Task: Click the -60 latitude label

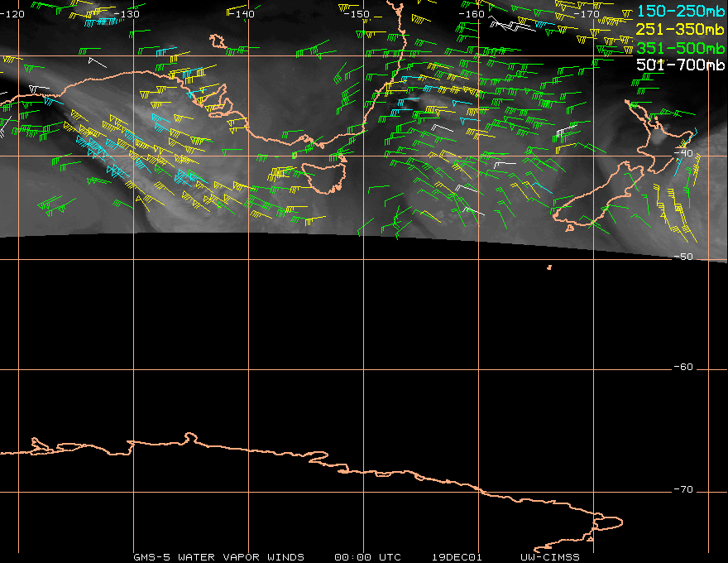Action: click(x=683, y=367)
